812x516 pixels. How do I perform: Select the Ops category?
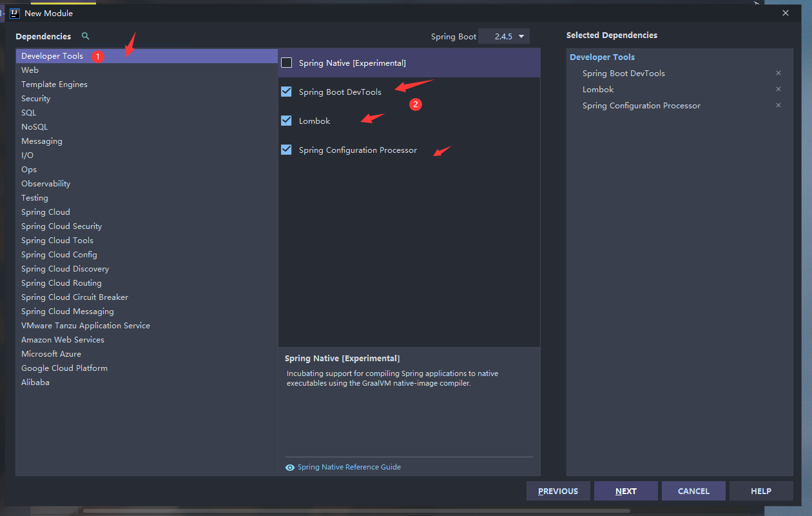click(147, 170)
